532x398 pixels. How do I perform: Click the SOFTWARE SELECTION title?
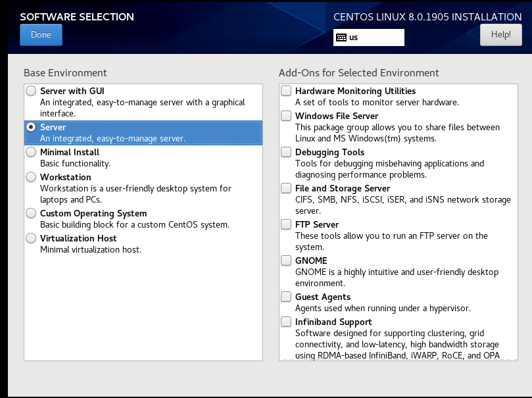click(x=77, y=17)
